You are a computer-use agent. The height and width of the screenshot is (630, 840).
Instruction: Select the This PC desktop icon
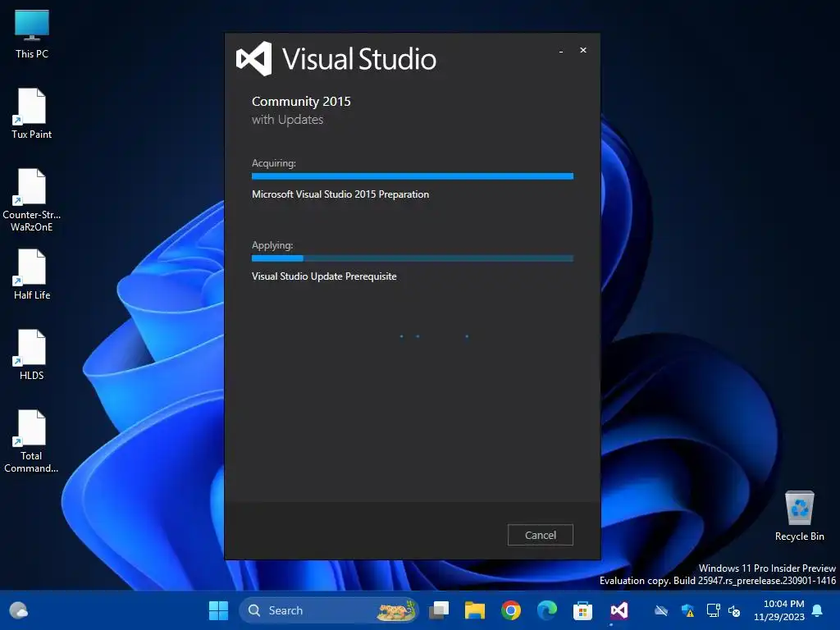pos(32,34)
